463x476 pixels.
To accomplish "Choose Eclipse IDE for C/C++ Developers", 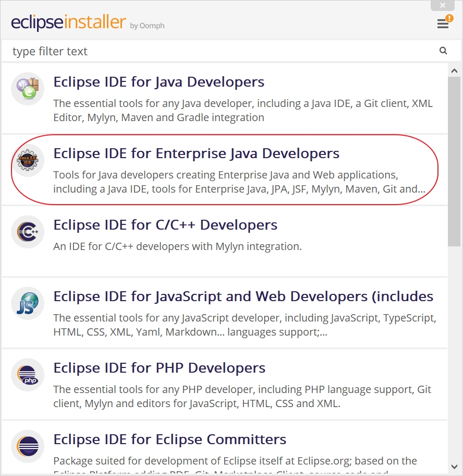I will 225,241.
